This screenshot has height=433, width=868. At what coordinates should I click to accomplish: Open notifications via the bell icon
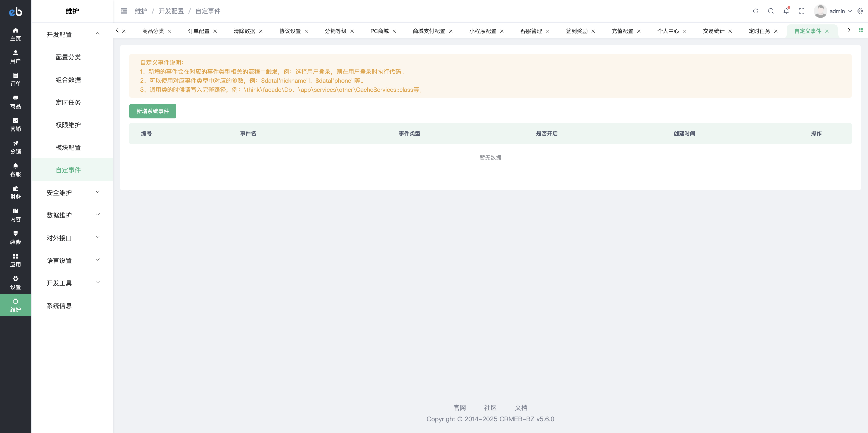[x=786, y=11]
